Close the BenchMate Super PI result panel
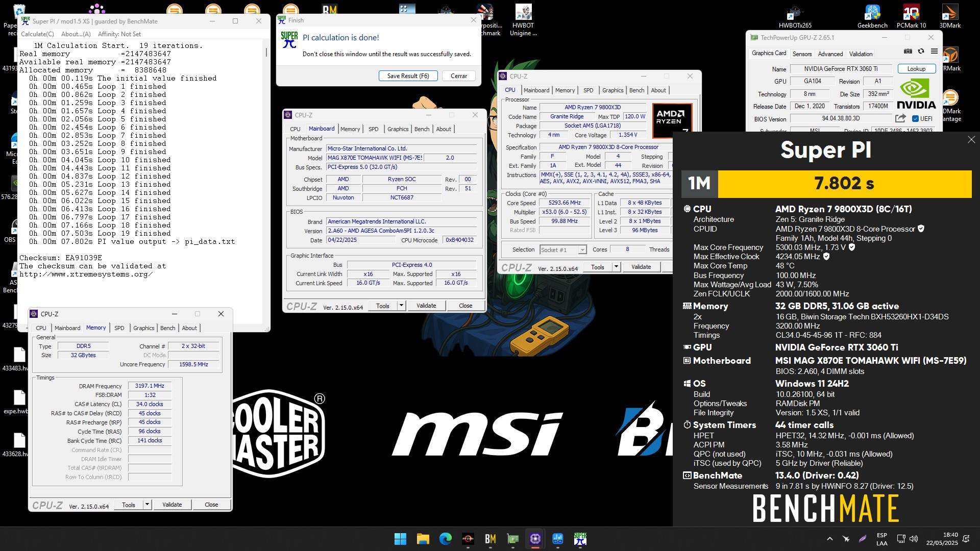 point(971,140)
